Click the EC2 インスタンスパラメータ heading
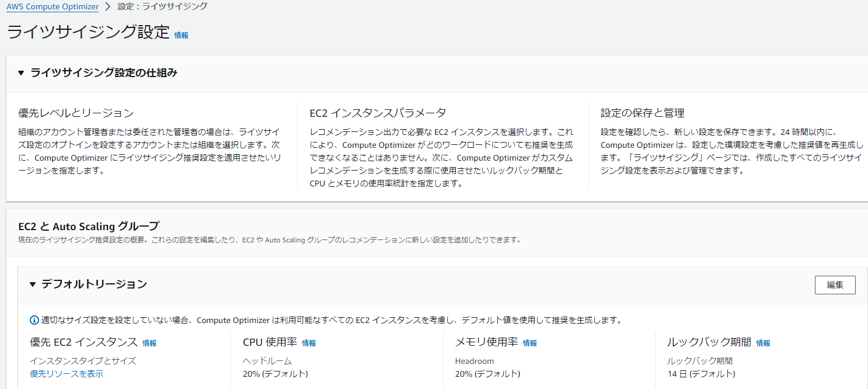The height and width of the screenshot is (389, 868). click(378, 113)
